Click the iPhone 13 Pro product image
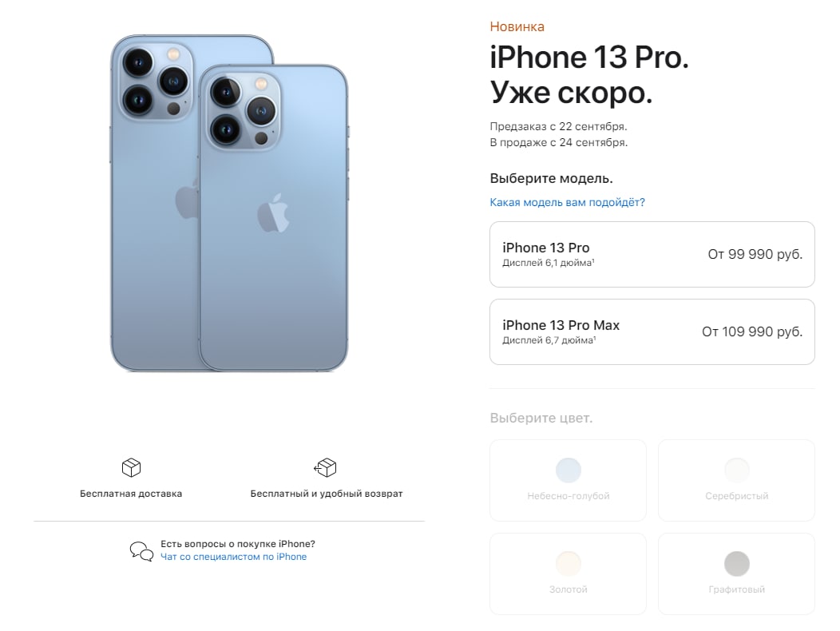This screenshot has height=631, width=840. [229, 203]
